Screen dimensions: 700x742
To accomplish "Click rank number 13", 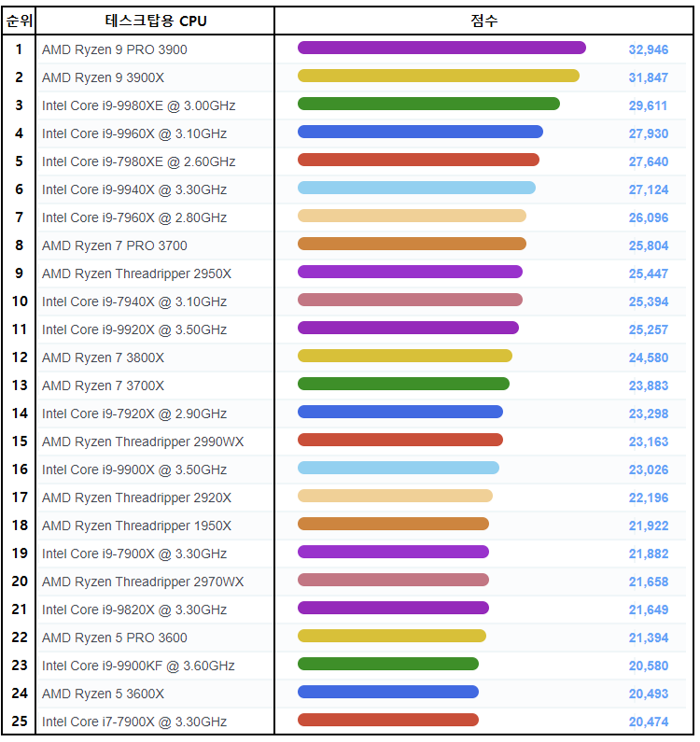I will tap(20, 385).
